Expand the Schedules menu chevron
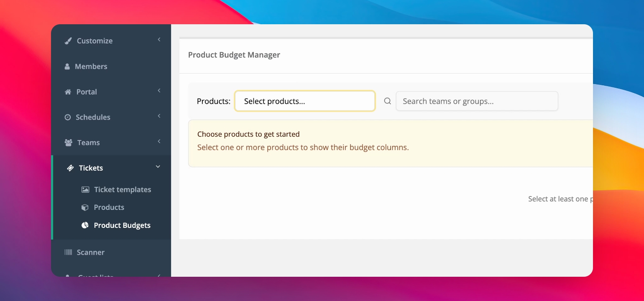The width and height of the screenshot is (644, 301). coord(159,116)
